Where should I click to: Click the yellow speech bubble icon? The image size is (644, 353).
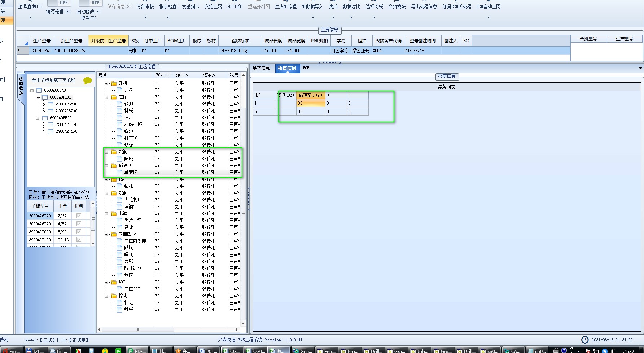click(x=88, y=80)
